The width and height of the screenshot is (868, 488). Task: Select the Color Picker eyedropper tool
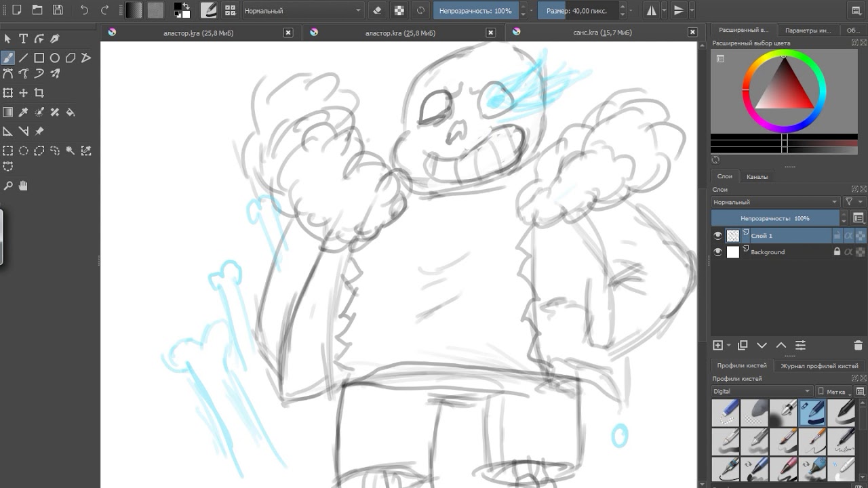coord(24,113)
